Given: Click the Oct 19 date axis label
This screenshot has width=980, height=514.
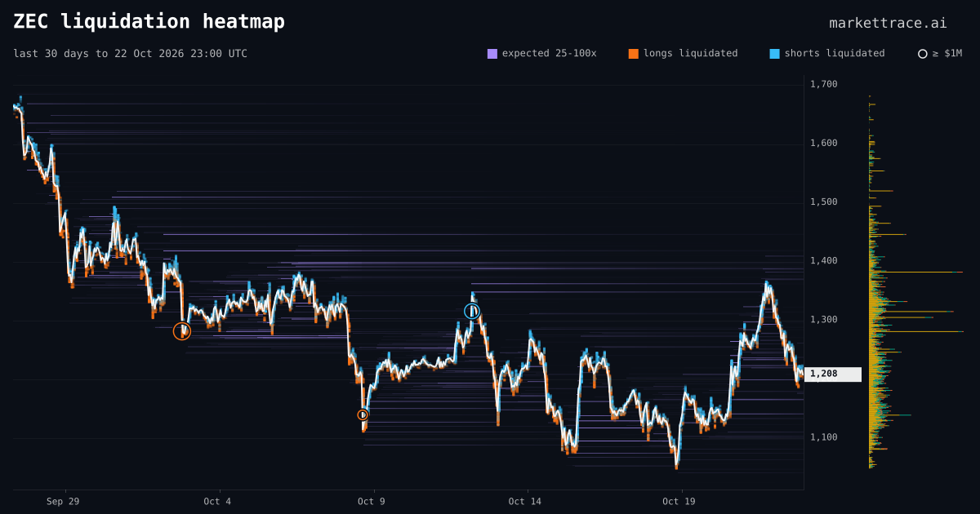Looking at the screenshot, I should 679,501.
